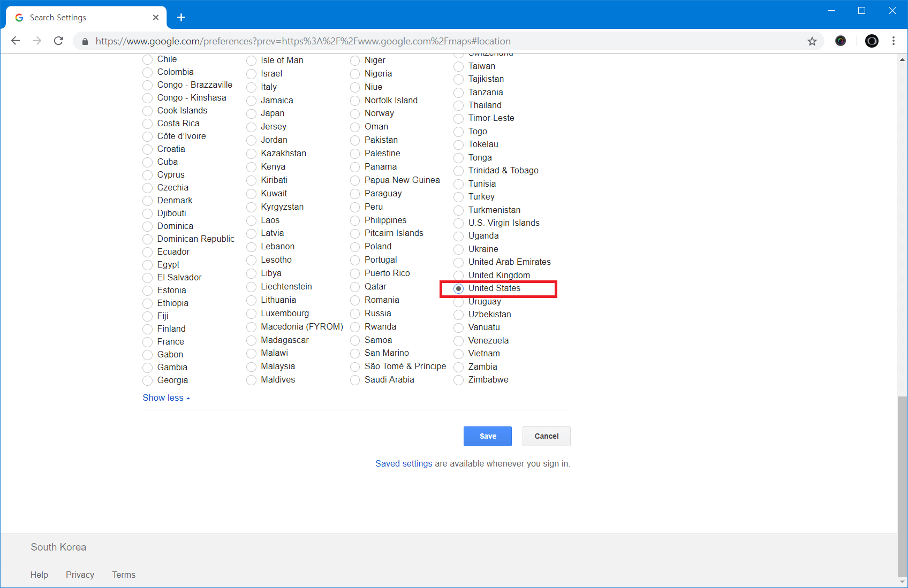The image size is (908, 588).
Task: Click the browser forward arrow
Action: pyautogui.click(x=37, y=41)
